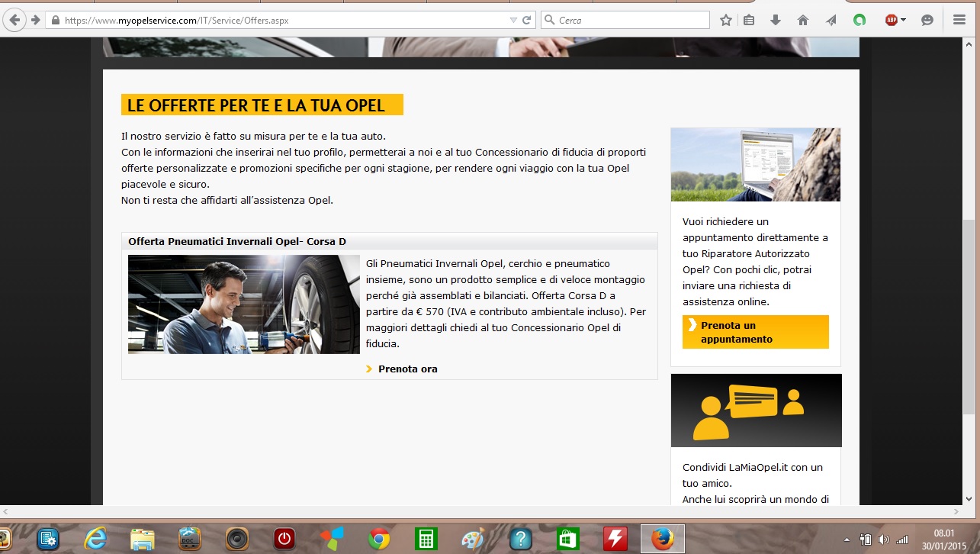Open the downloads arrow icon
This screenshot has width=980, height=554.
776,21
